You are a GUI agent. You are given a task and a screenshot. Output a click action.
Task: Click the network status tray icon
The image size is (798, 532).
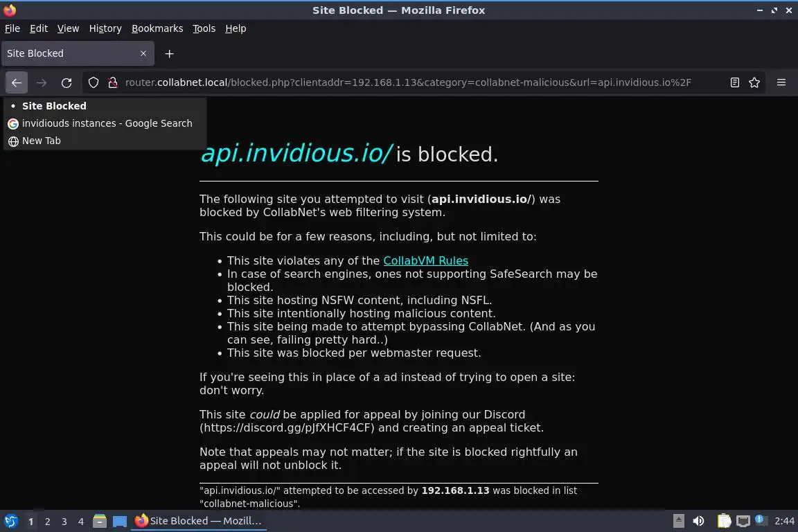743,521
